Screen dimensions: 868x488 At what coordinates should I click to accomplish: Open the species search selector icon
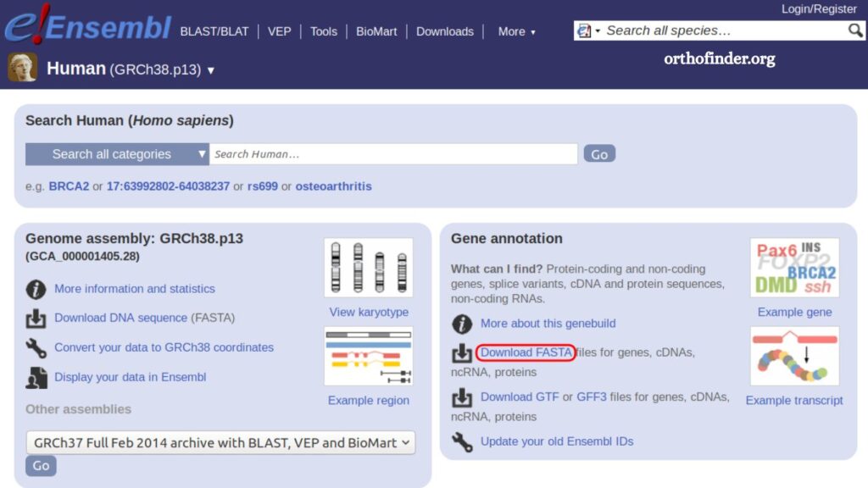588,30
